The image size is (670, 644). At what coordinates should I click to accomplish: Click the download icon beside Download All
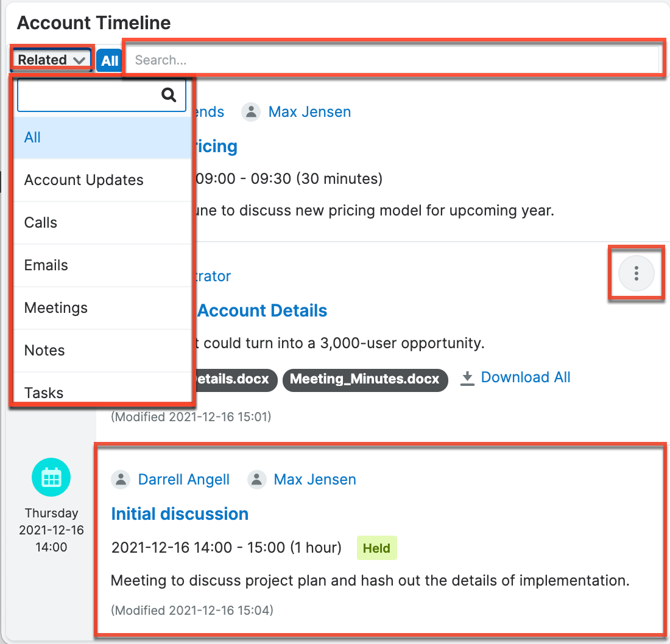tap(467, 377)
